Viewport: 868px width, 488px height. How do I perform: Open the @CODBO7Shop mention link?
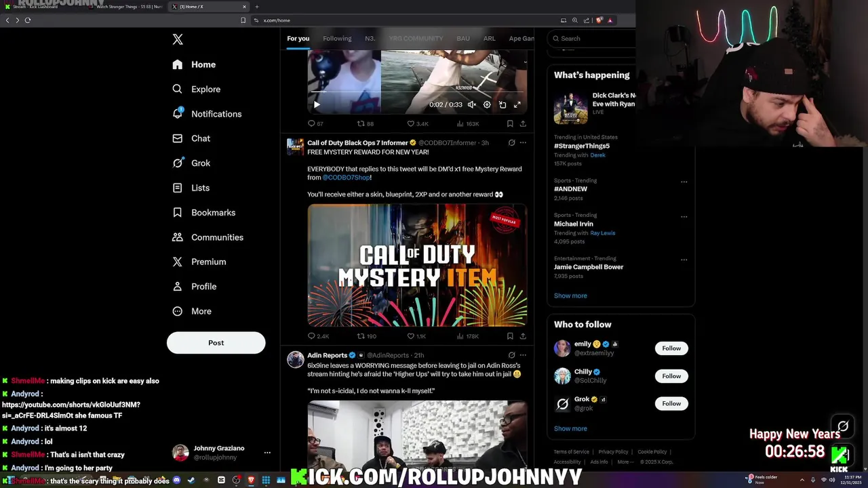[347, 178]
